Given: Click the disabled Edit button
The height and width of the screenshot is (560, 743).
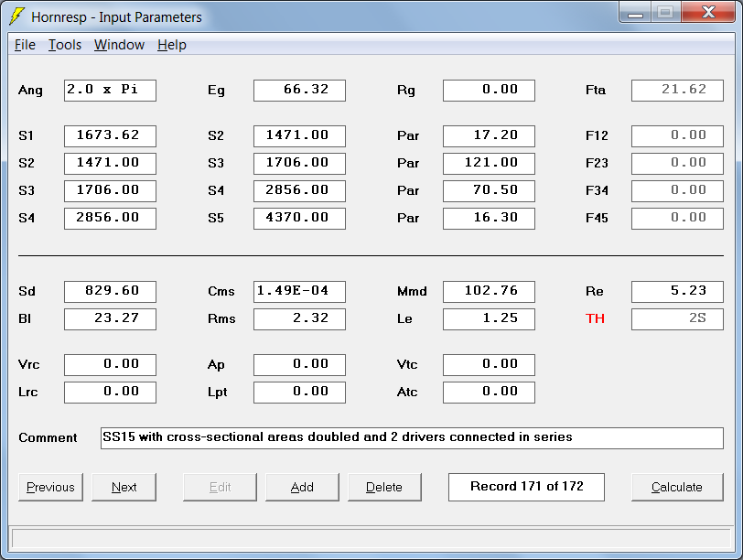Looking at the screenshot, I should click(220, 487).
